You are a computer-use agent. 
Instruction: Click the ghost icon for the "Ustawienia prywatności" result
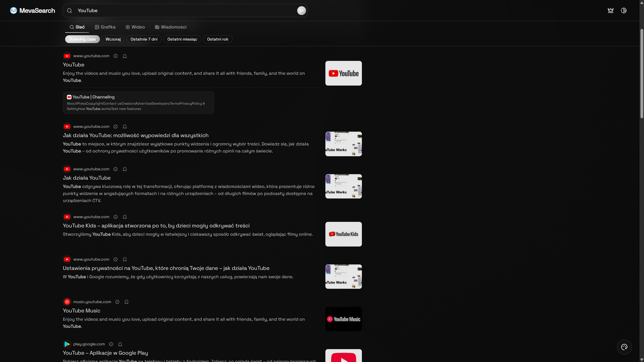pyautogui.click(x=125, y=259)
